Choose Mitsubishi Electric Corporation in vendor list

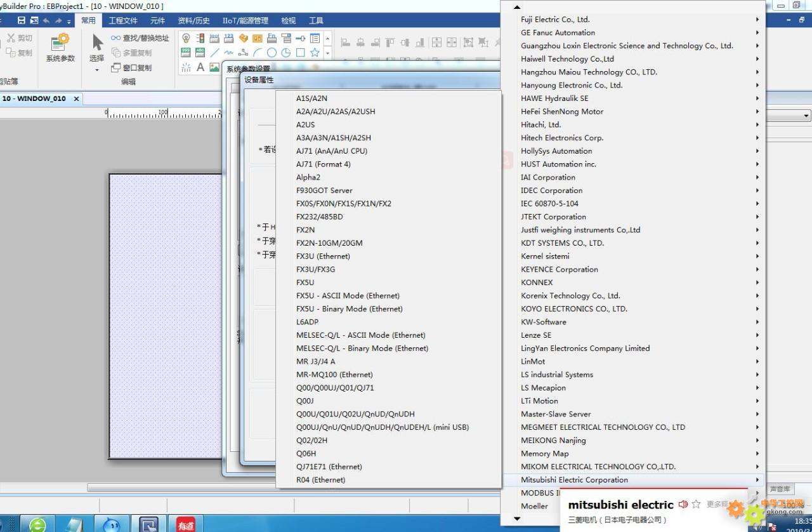coord(633,480)
